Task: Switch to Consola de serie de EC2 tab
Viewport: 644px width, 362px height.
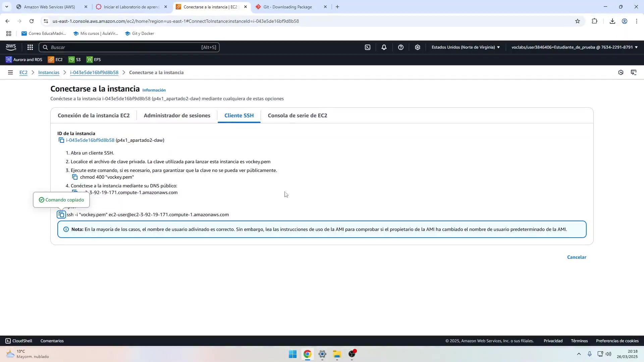Action: click(297, 115)
